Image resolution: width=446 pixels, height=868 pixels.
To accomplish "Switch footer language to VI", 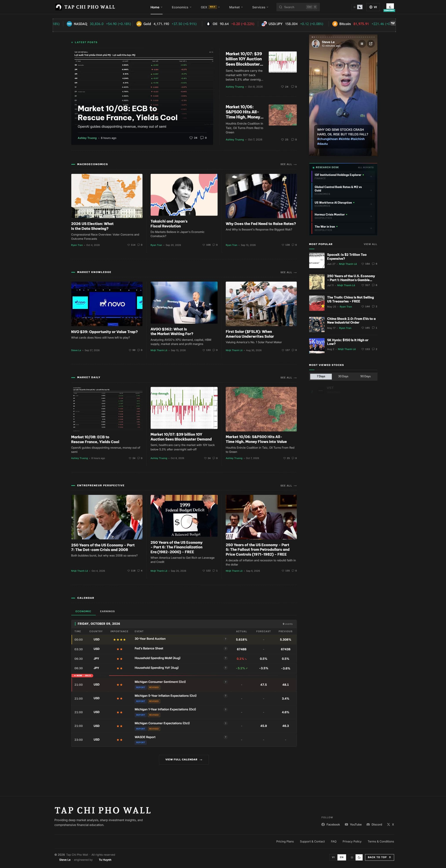I will coord(333,857).
